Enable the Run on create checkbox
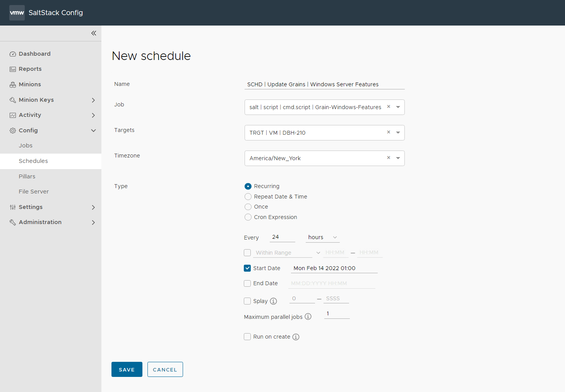This screenshot has height=392, width=565. 247,337
